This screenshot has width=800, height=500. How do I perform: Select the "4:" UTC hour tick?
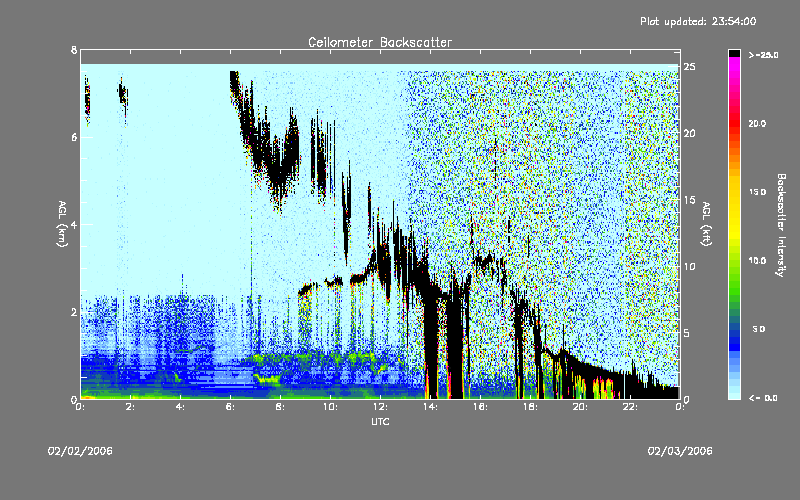(x=180, y=407)
